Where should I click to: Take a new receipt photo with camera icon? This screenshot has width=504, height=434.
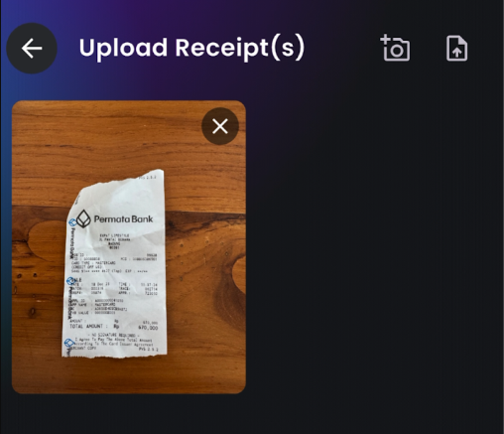coord(395,48)
